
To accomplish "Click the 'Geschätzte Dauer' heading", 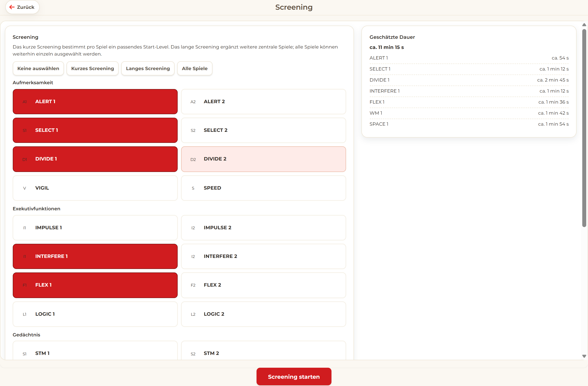I will point(392,37).
